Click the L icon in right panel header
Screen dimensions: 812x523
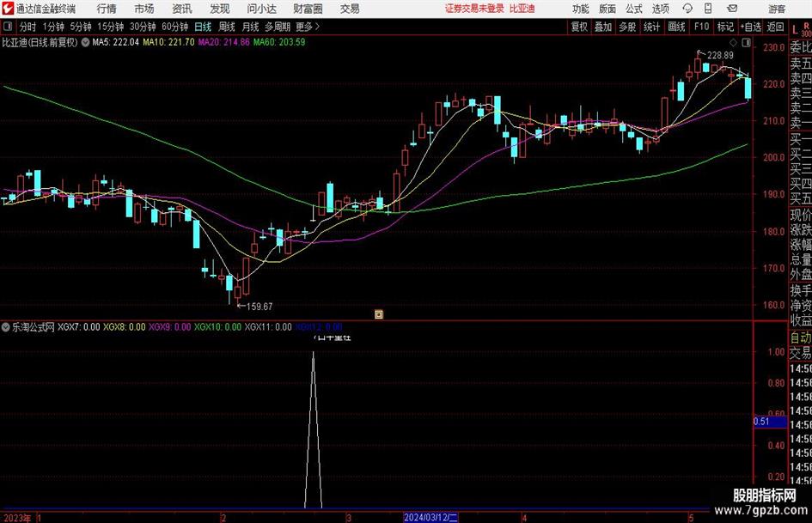(x=795, y=30)
